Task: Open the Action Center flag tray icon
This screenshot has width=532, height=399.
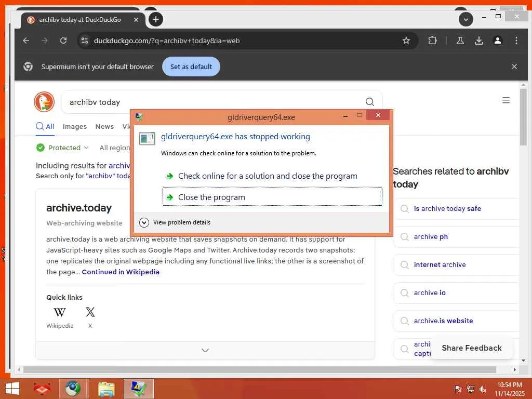Action: [457, 389]
